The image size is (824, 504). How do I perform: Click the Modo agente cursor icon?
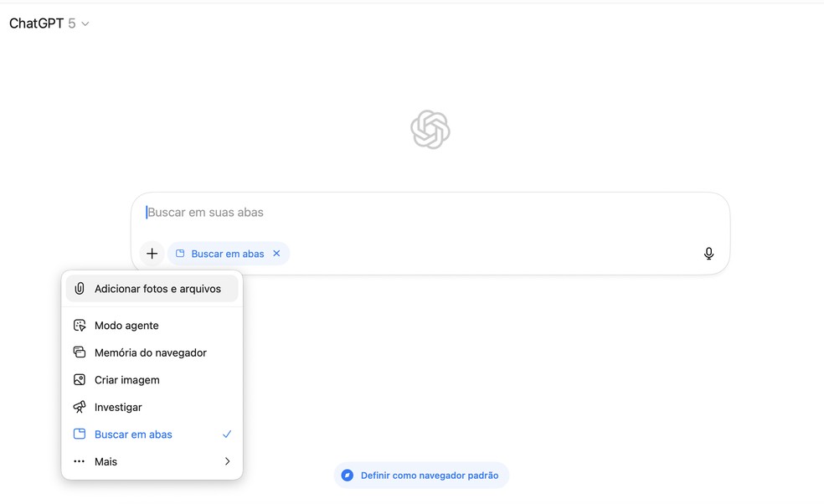coord(80,326)
